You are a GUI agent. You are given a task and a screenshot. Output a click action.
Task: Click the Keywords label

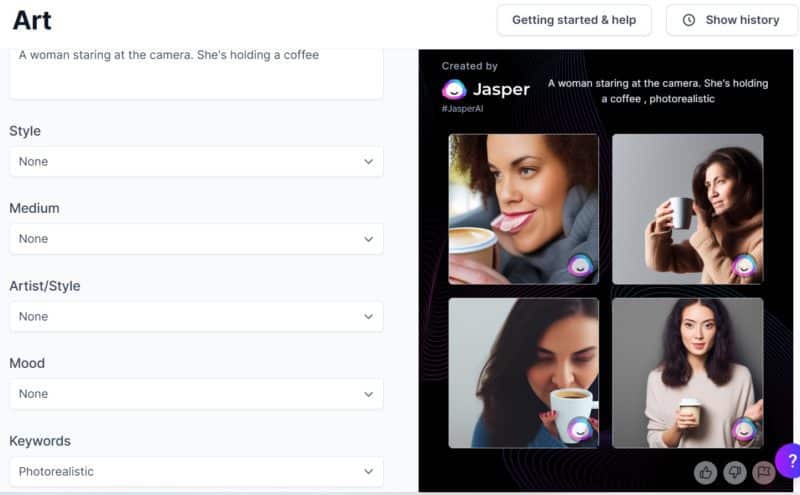(x=40, y=441)
